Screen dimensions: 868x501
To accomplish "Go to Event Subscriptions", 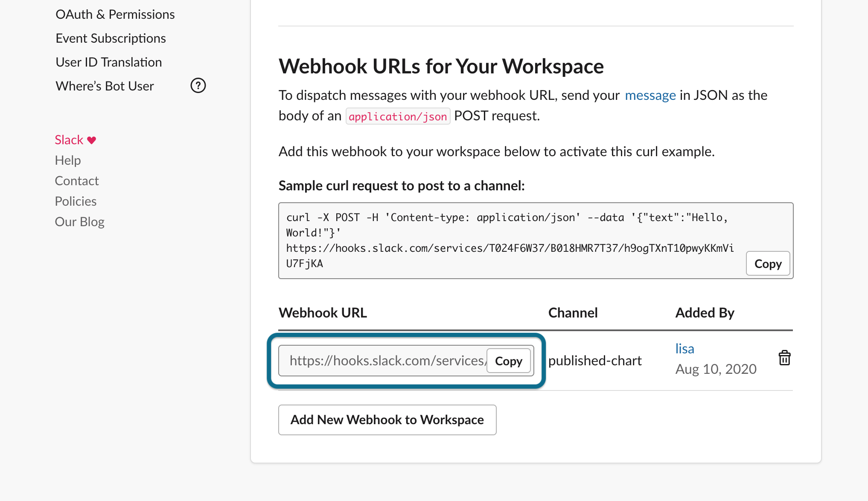I will [x=111, y=38].
